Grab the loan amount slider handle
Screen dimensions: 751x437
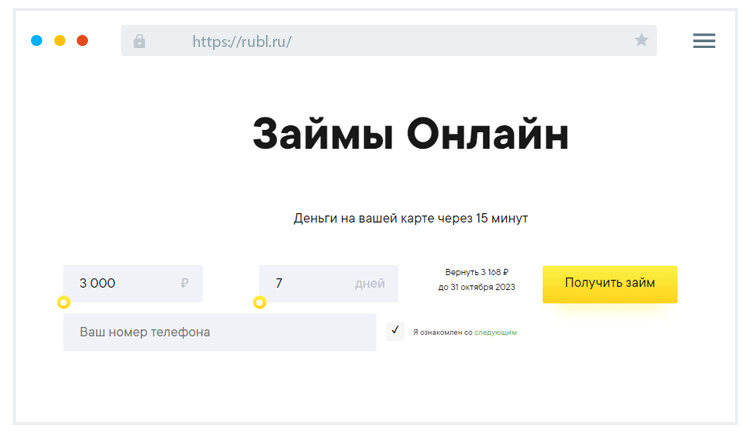[x=63, y=302]
